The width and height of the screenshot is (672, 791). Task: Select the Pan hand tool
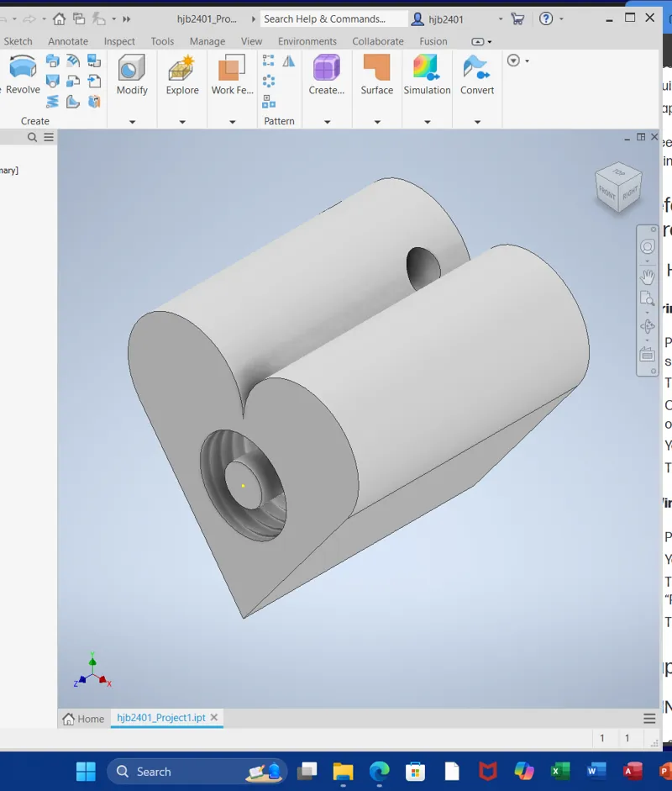[648, 277]
